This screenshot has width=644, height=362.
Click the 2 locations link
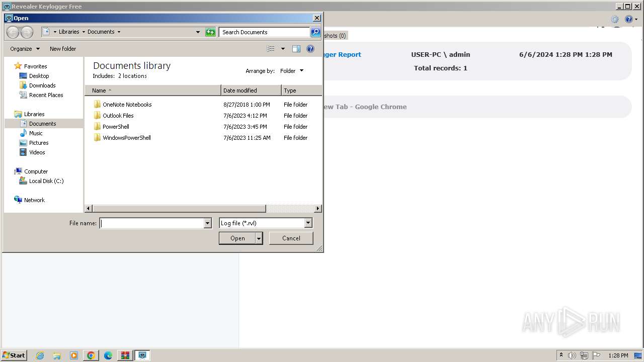[132, 76]
